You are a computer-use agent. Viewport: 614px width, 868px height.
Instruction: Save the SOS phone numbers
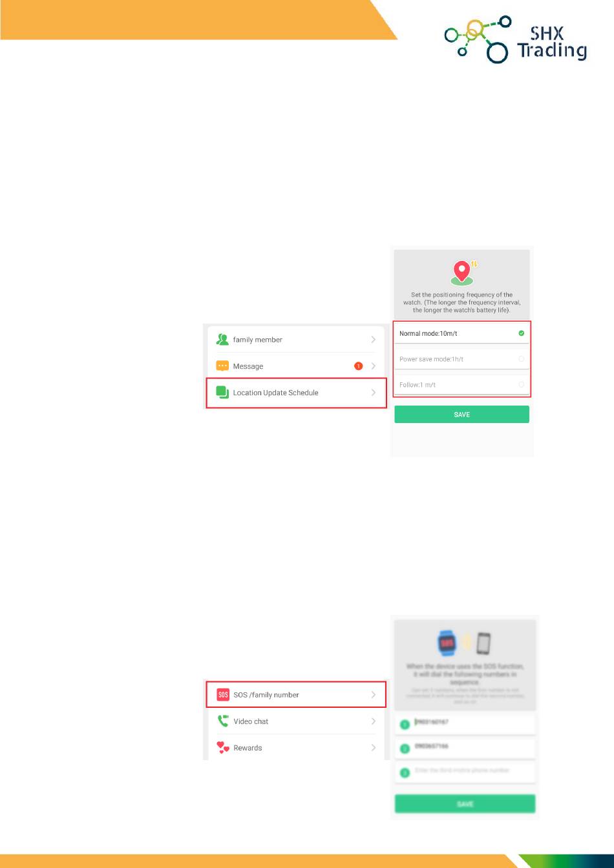point(465,804)
